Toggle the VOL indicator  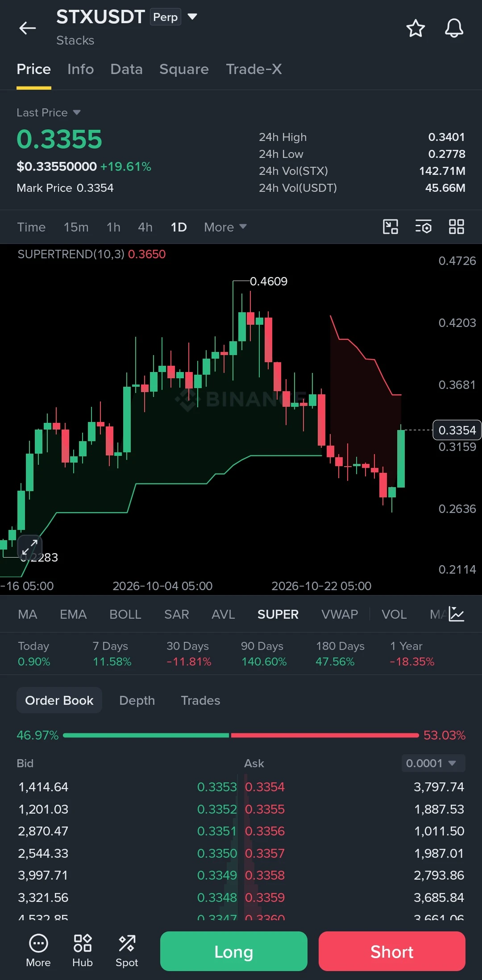pos(394,614)
